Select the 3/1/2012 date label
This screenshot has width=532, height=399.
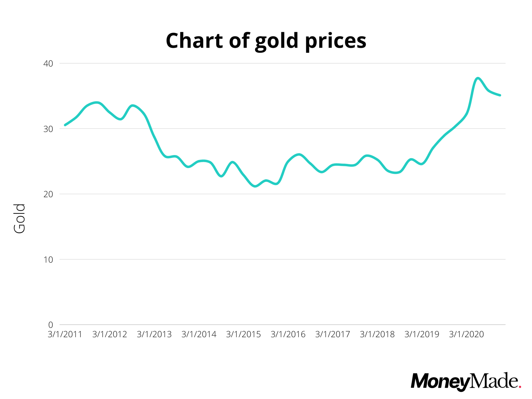pyautogui.click(x=110, y=334)
